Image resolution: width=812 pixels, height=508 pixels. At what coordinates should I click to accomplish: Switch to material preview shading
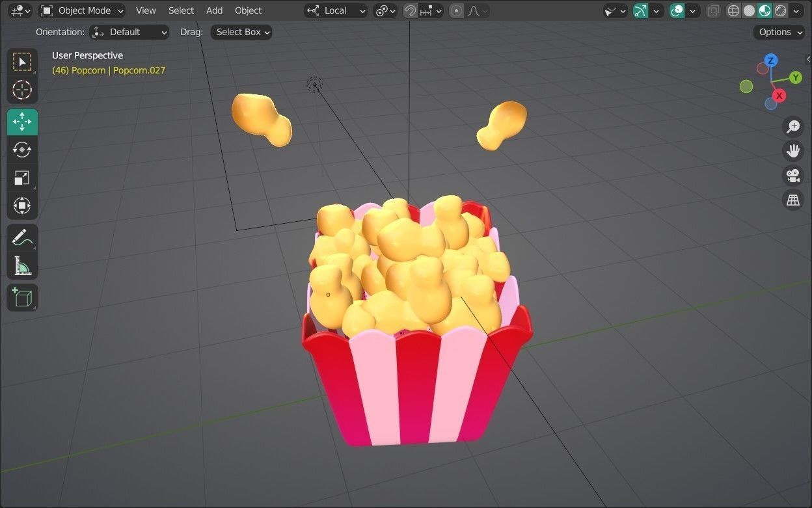(765, 10)
